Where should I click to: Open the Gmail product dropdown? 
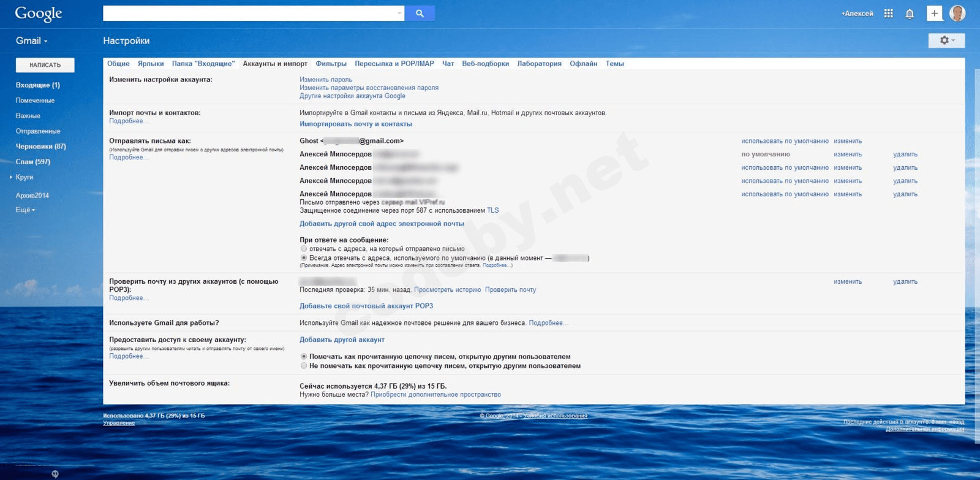coord(32,41)
